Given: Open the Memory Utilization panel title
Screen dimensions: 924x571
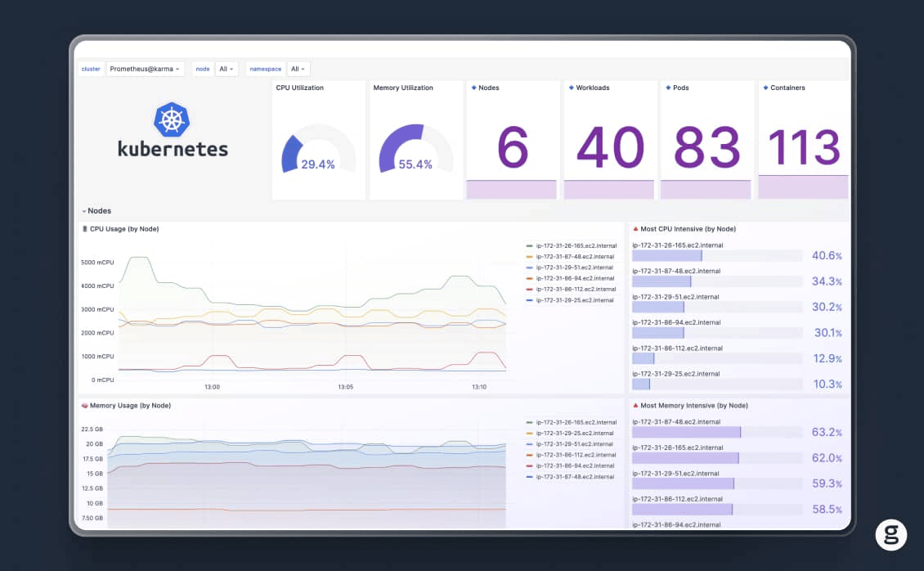Looking at the screenshot, I should [x=403, y=88].
